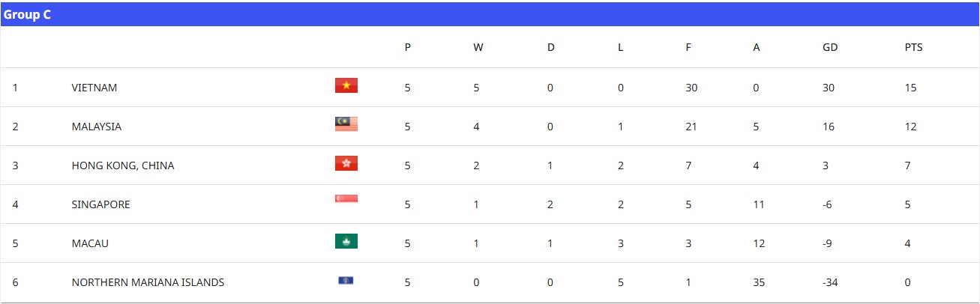The height and width of the screenshot is (304, 980).
Task: Click the GD column header
Action: click(830, 47)
